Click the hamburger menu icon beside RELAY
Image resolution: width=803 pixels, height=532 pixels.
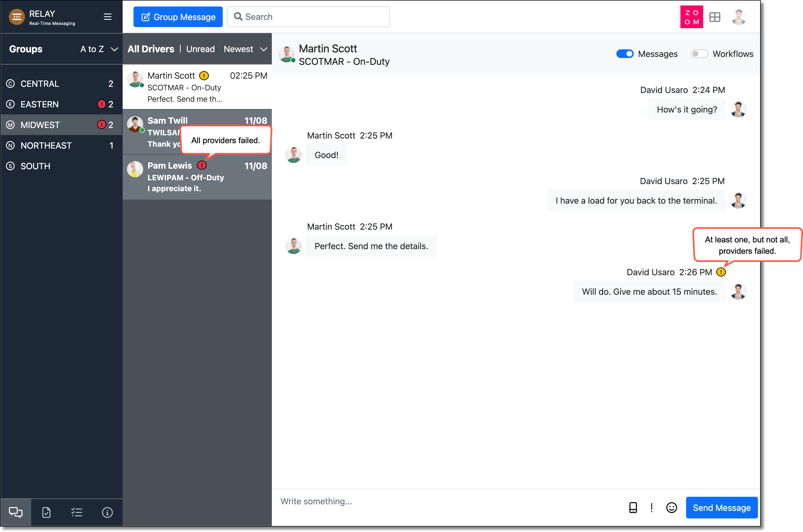(108, 17)
